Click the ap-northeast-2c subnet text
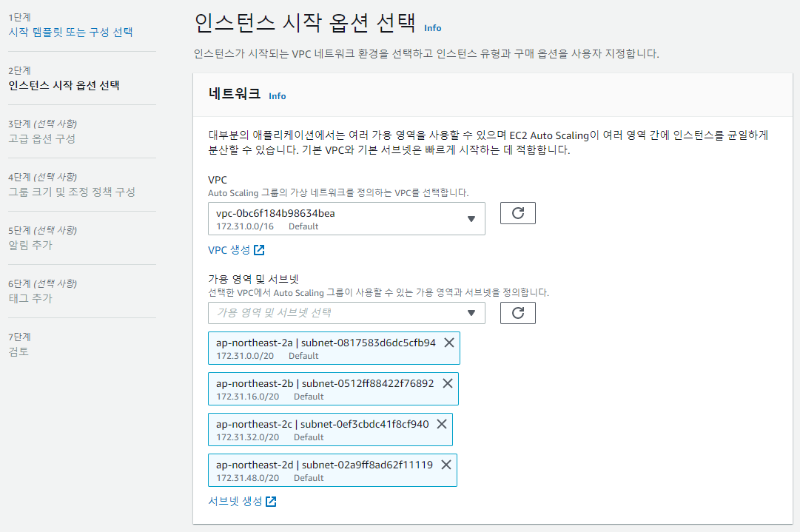The image size is (800, 532). click(322, 424)
